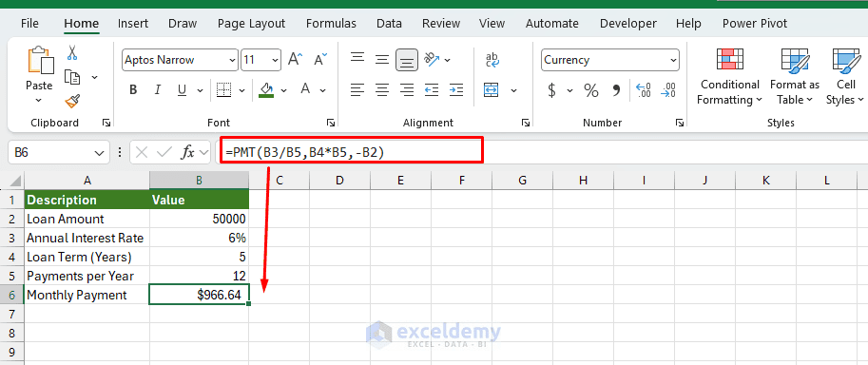Select cell with loan amount 50000
The image size is (868, 365).
[x=200, y=219]
